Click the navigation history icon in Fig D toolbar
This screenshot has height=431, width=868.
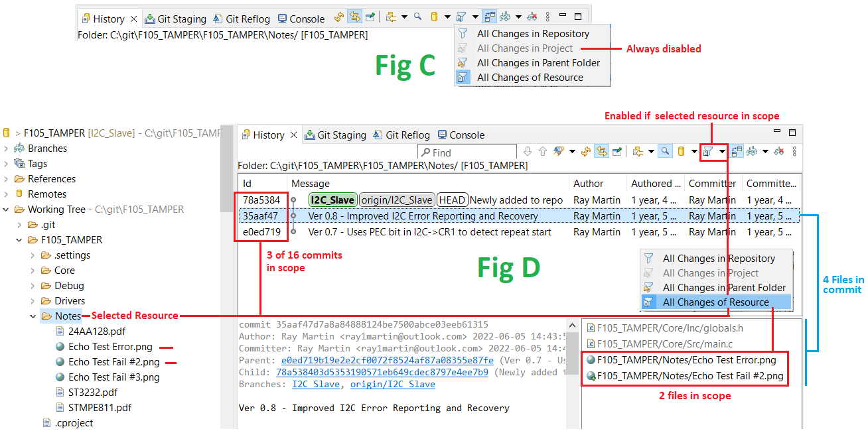[x=638, y=152]
